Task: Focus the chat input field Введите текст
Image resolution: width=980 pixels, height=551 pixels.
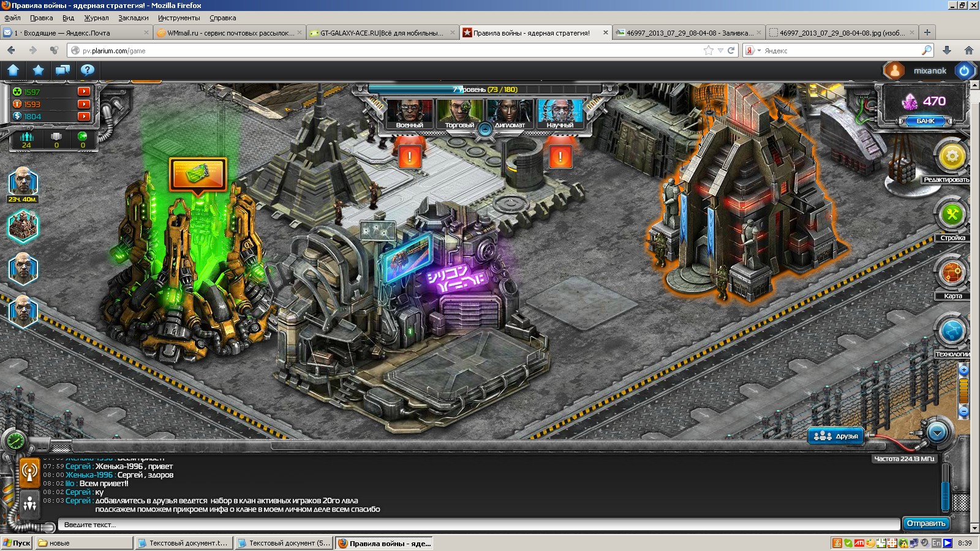Action: (x=479, y=525)
